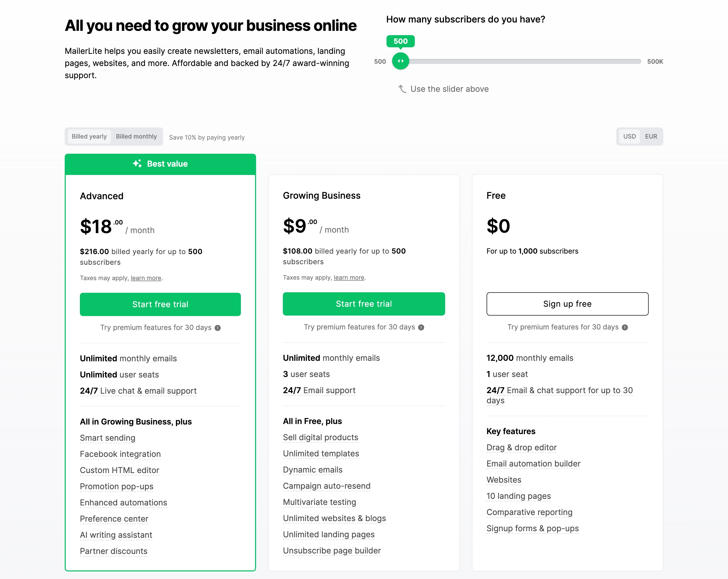Open learn more tax link in Advanced plan

[146, 278]
